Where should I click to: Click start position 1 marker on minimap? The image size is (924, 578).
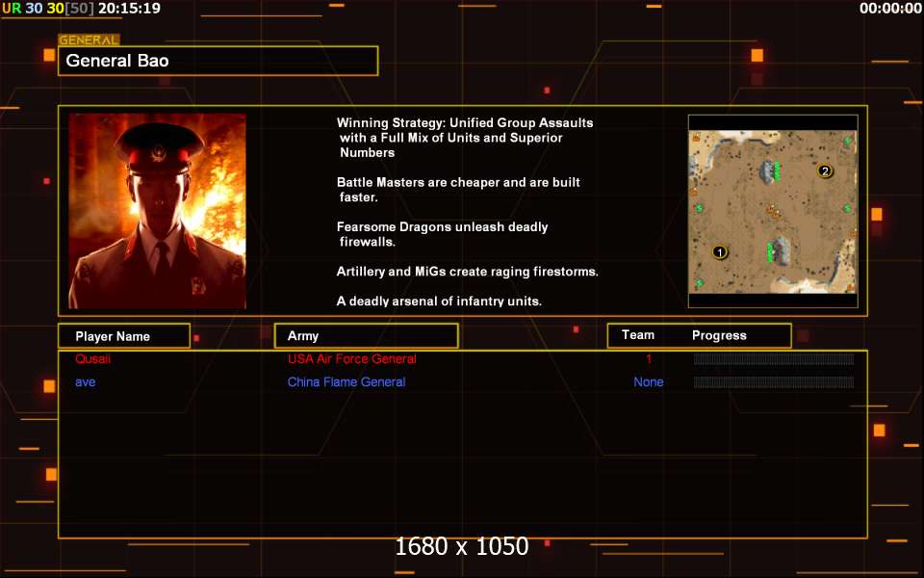click(719, 252)
